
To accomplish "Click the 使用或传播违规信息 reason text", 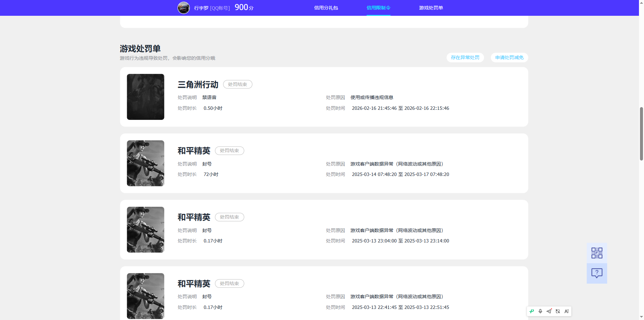I will (372, 97).
